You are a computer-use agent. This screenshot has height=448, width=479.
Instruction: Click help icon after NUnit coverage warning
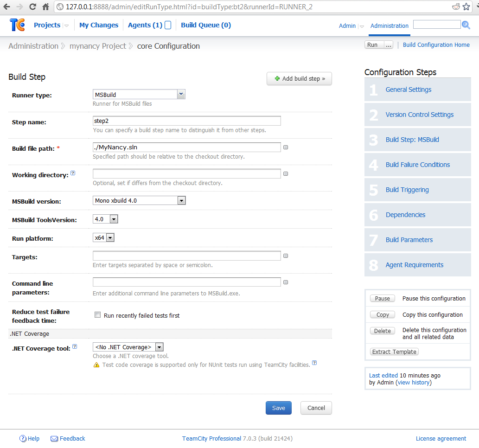314,363
